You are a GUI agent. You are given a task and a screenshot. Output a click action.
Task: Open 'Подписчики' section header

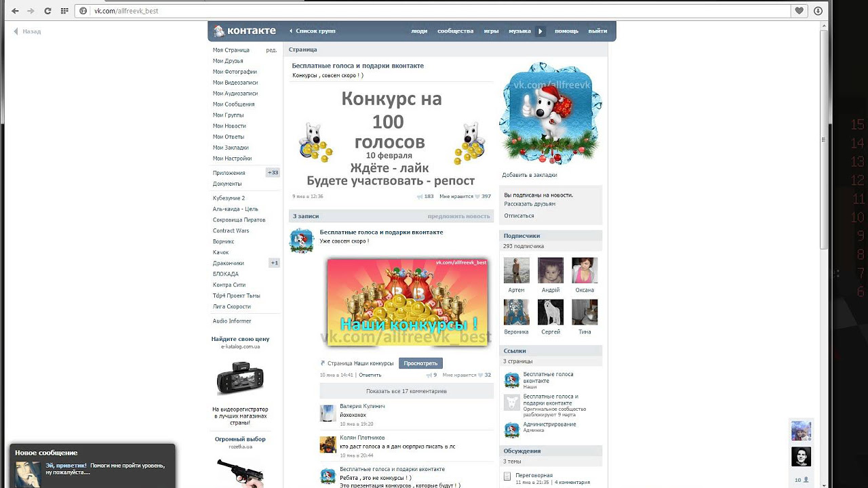551,236
